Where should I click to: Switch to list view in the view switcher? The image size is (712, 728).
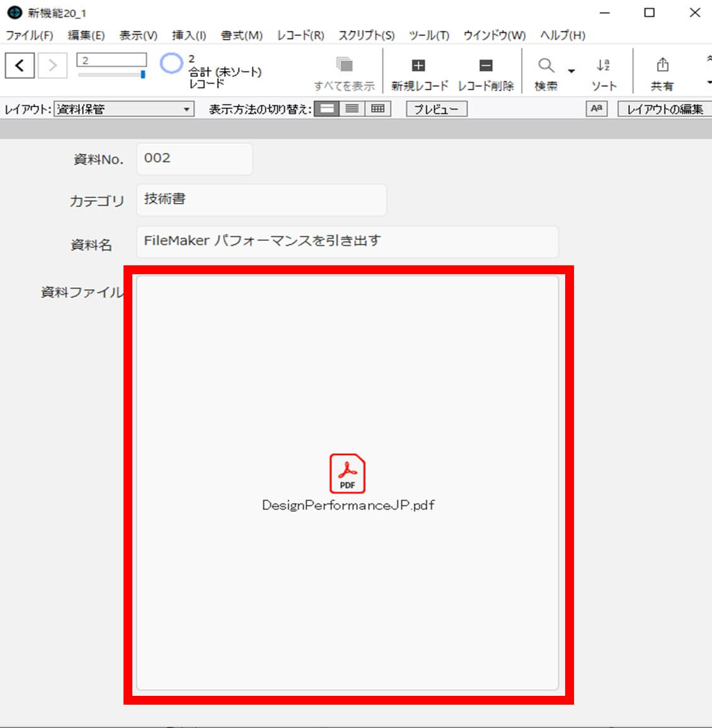(x=353, y=108)
